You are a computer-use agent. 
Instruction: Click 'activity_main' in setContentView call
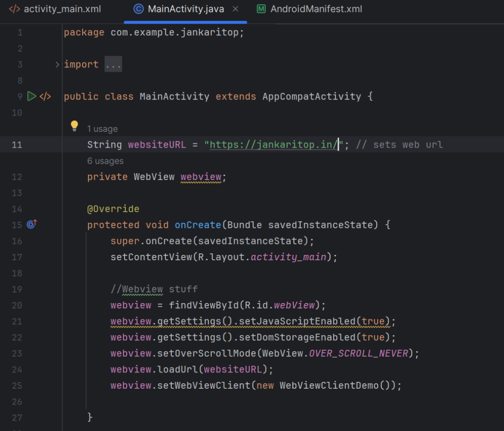point(288,257)
